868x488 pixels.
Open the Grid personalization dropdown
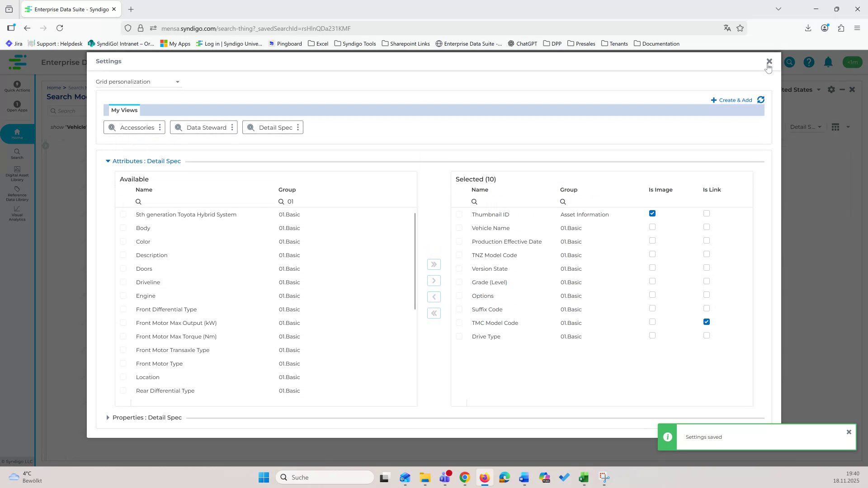[177, 82]
